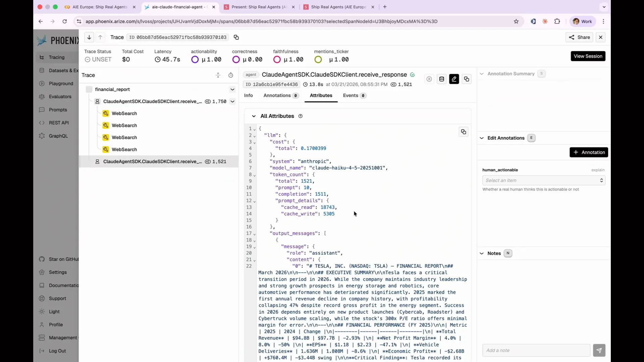This screenshot has height=362, width=644.
Task: Click the View Session button
Action: tap(588, 56)
